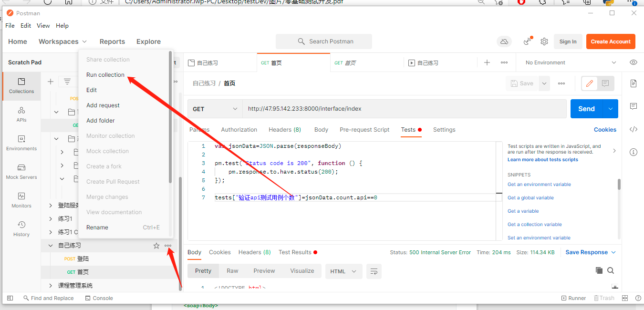Collapse the snippets panel chevron

[614, 151]
